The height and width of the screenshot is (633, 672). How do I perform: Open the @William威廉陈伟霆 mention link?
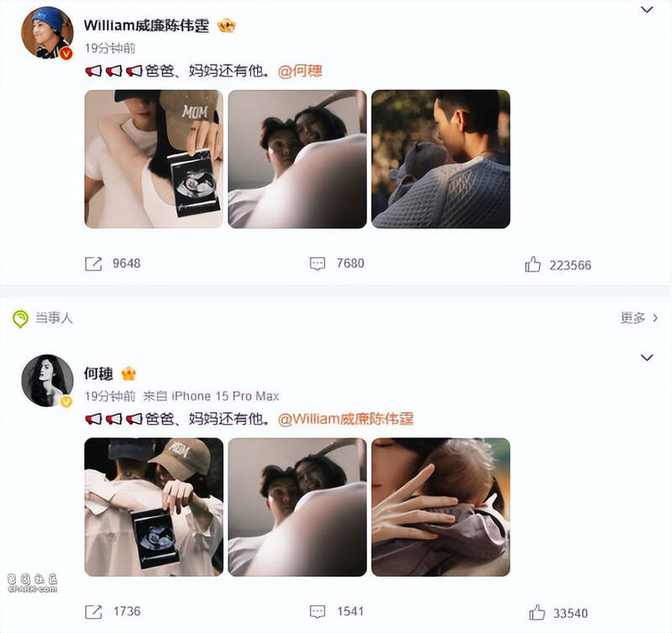(x=345, y=418)
